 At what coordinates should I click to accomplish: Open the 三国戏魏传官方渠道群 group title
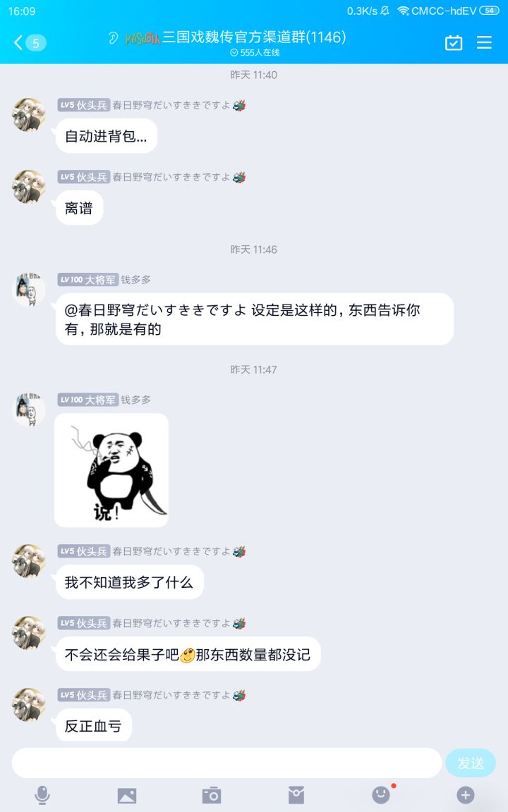pos(254,37)
